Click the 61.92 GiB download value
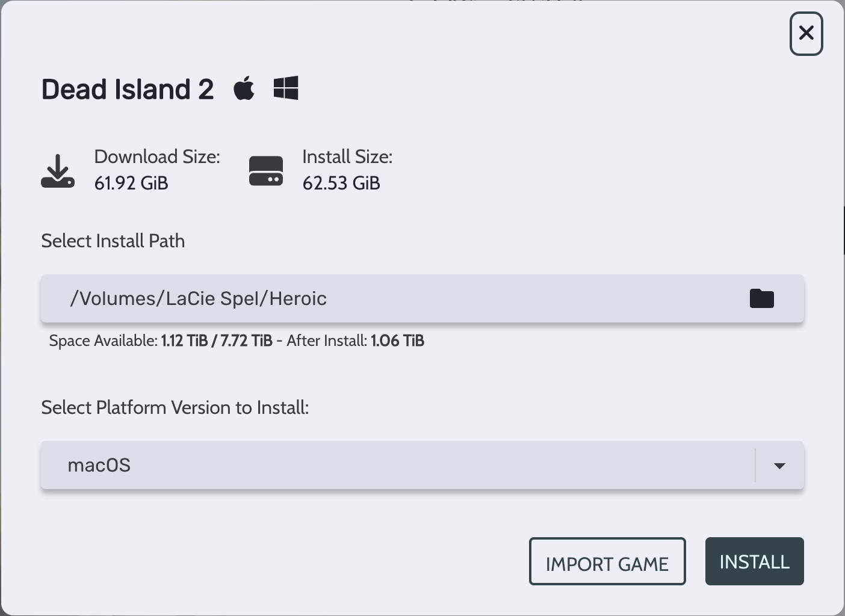845x616 pixels. 131,183
